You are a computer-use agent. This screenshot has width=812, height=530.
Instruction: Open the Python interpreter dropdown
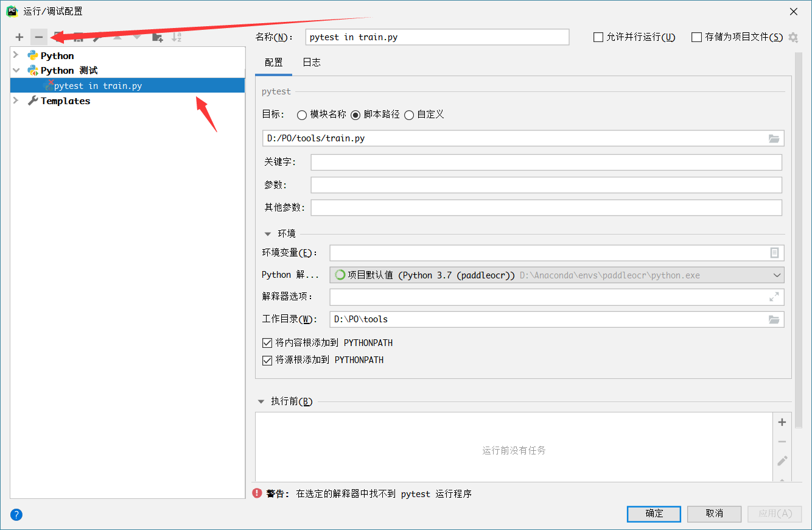(x=777, y=275)
